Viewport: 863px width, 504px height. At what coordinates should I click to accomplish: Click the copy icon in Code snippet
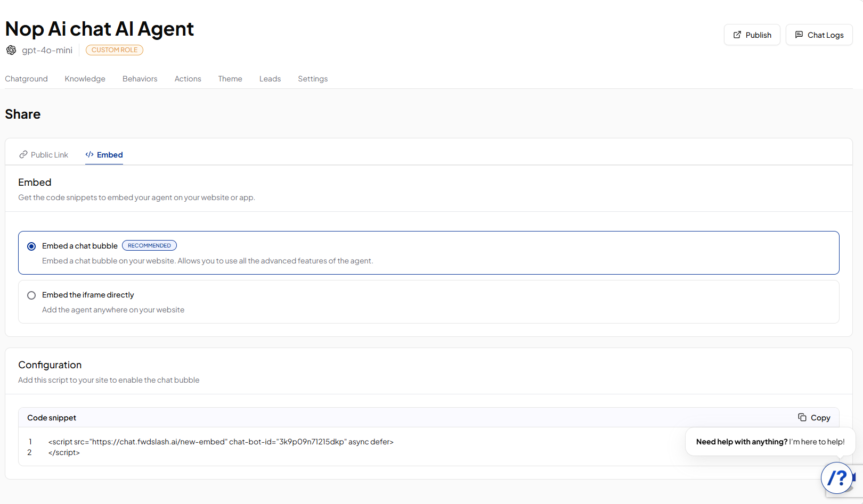(802, 417)
